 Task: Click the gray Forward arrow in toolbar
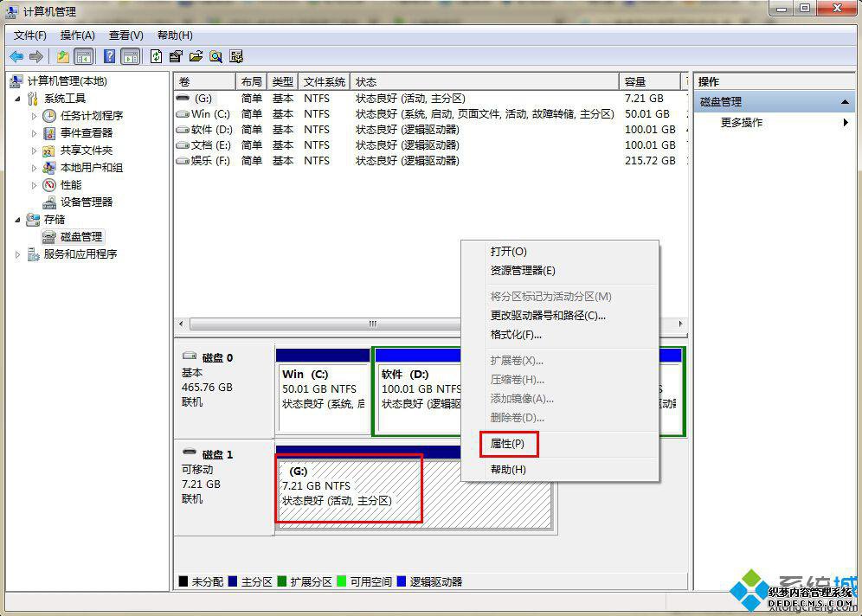point(35,56)
